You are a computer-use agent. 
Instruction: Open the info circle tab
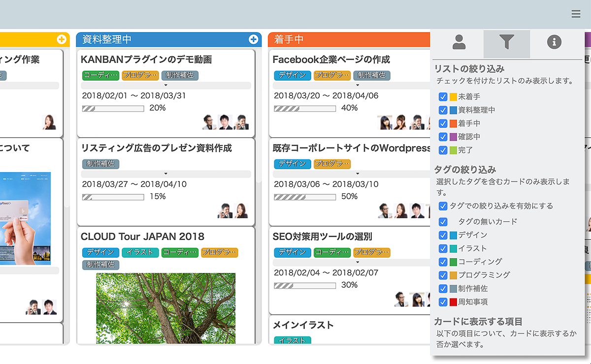point(554,43)
